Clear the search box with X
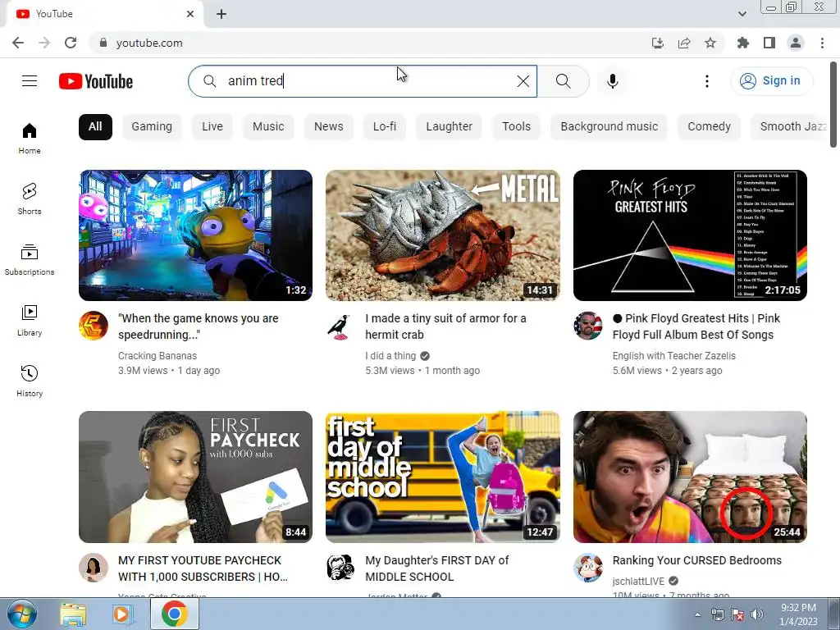This screenshot has height=630, width=840. 523,81
